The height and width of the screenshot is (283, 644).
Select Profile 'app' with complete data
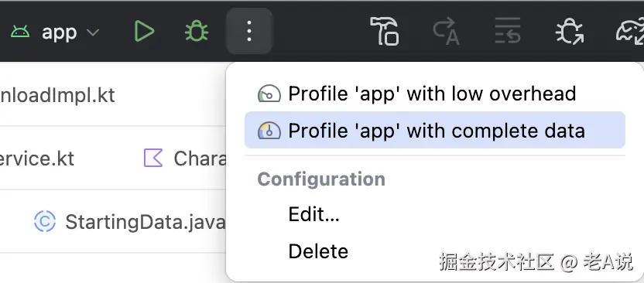point(434,131)
